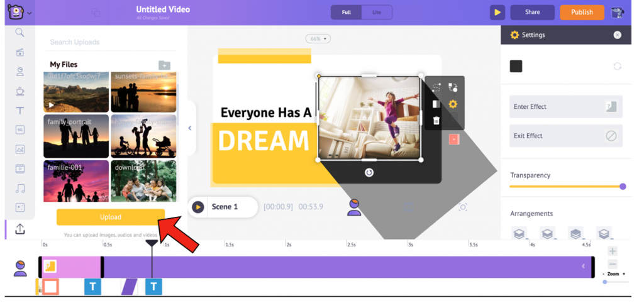Create new folder in My Files
This screenshot has height=308, width=644.
coord(164,65)
